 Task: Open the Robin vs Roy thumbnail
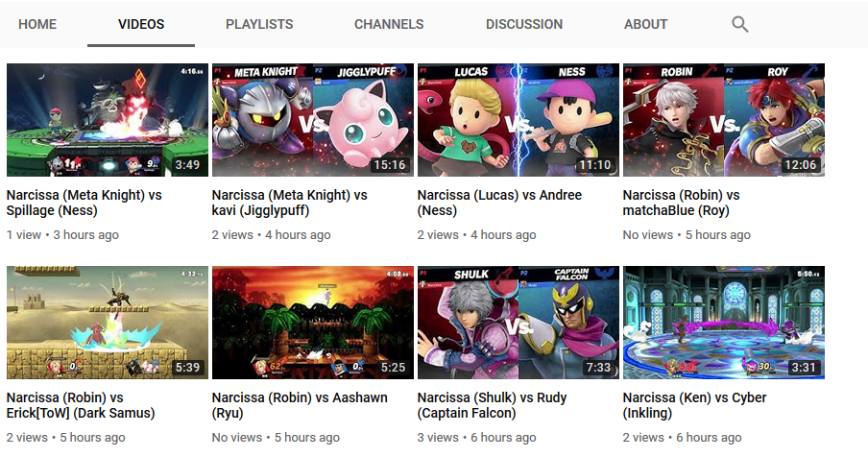tap(724, 120)
